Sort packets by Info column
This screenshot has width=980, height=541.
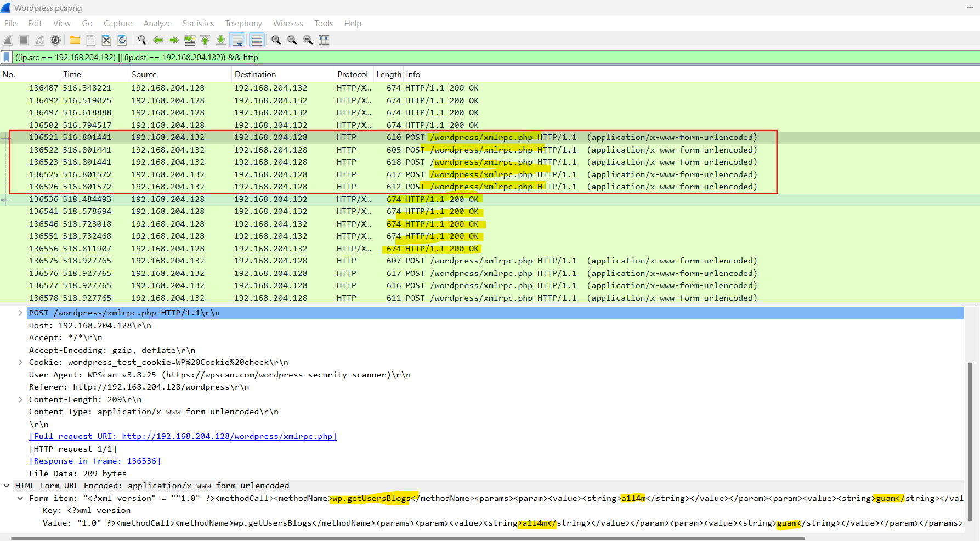coord(692,75)
